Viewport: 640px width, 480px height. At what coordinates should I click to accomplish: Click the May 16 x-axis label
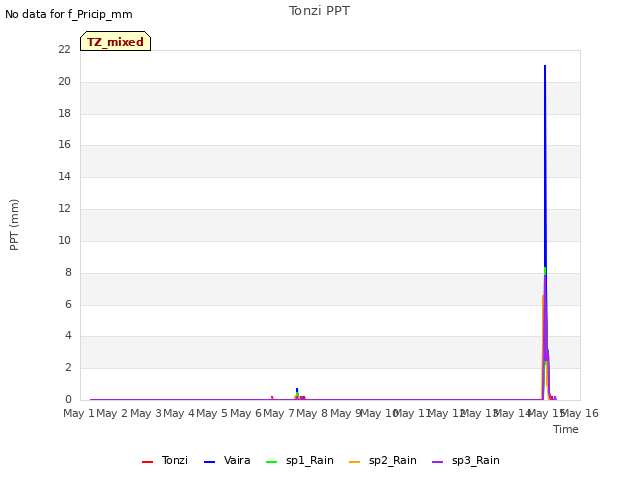coord(580,413)
